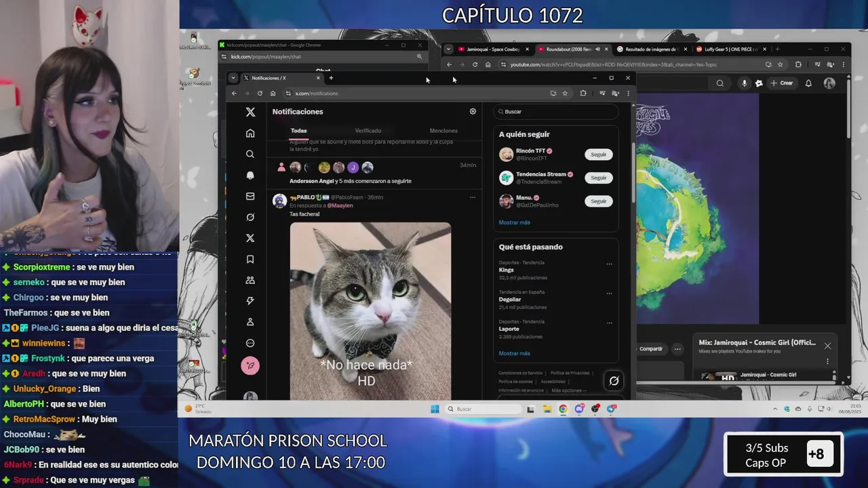Follow Tendencias Stream with Seguir button

tap(598, 178)
